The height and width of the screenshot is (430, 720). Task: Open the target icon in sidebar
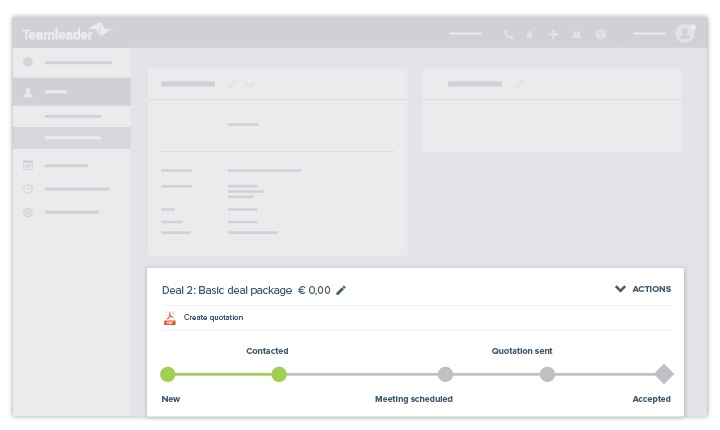pos(28,212)
